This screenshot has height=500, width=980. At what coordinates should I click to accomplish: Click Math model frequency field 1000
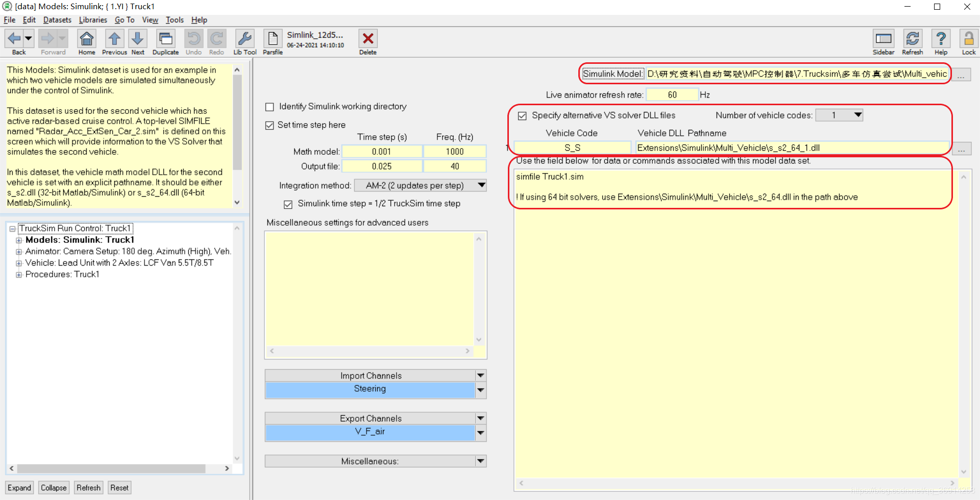(455, 152)
